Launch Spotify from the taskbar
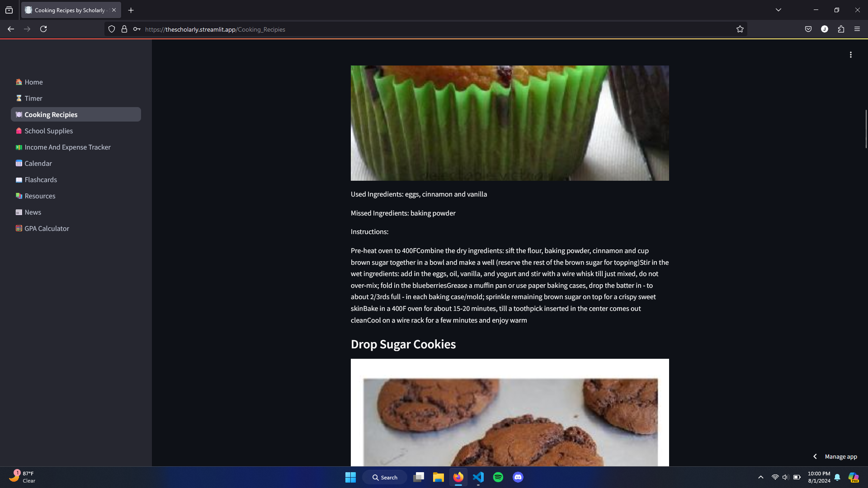Screen dimensions: 868x488 point(498,477)
